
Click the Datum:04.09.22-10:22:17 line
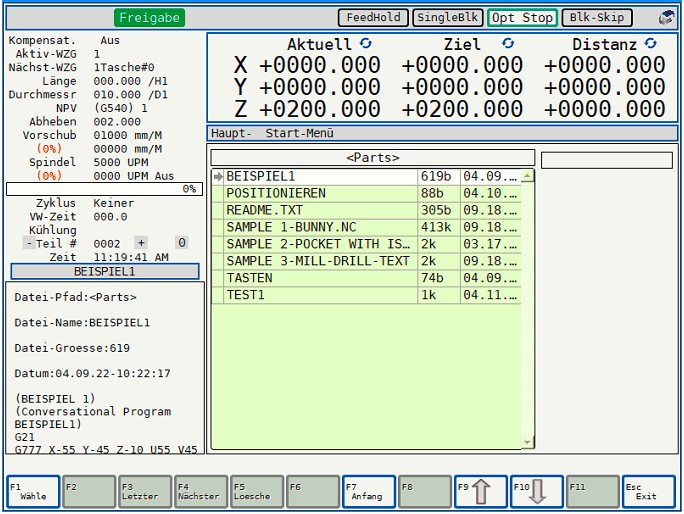point(92,374)
